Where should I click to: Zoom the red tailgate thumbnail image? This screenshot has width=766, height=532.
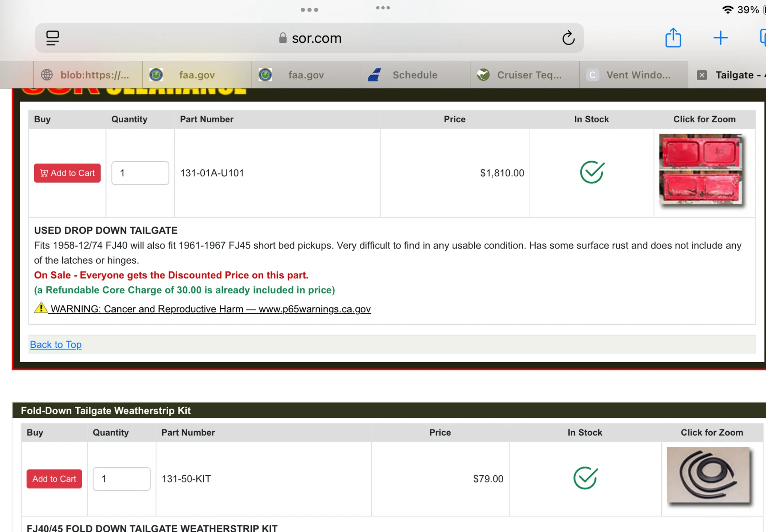(x=701, y=169)
